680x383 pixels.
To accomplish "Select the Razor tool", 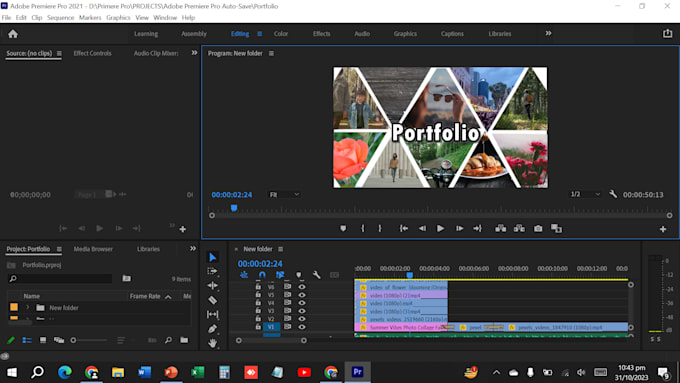I will [x=212, y=300].
